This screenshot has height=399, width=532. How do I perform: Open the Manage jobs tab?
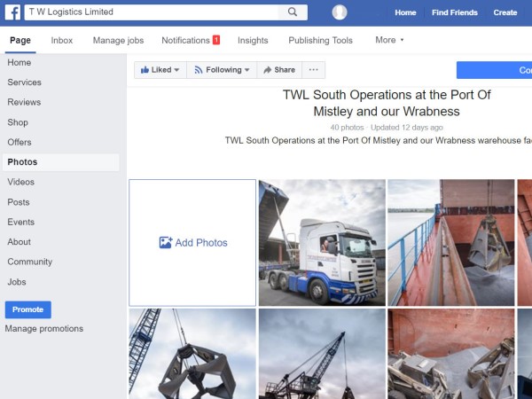(119, 41)
